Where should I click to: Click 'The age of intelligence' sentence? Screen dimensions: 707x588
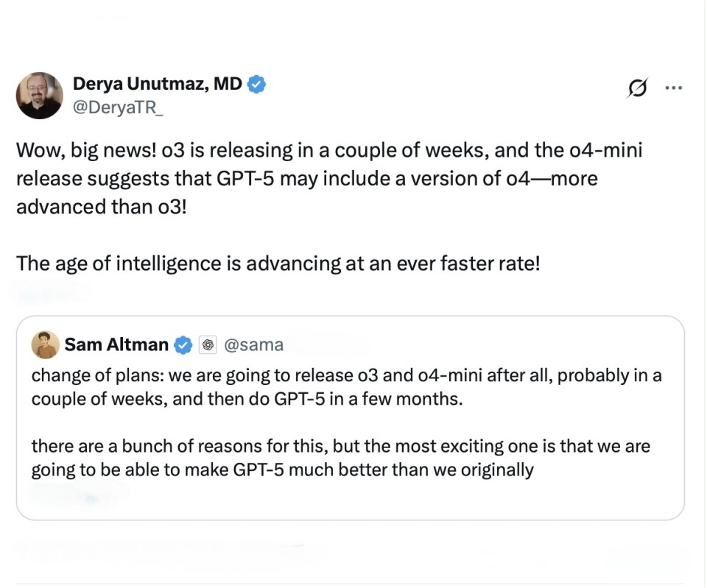pos(278,263)
